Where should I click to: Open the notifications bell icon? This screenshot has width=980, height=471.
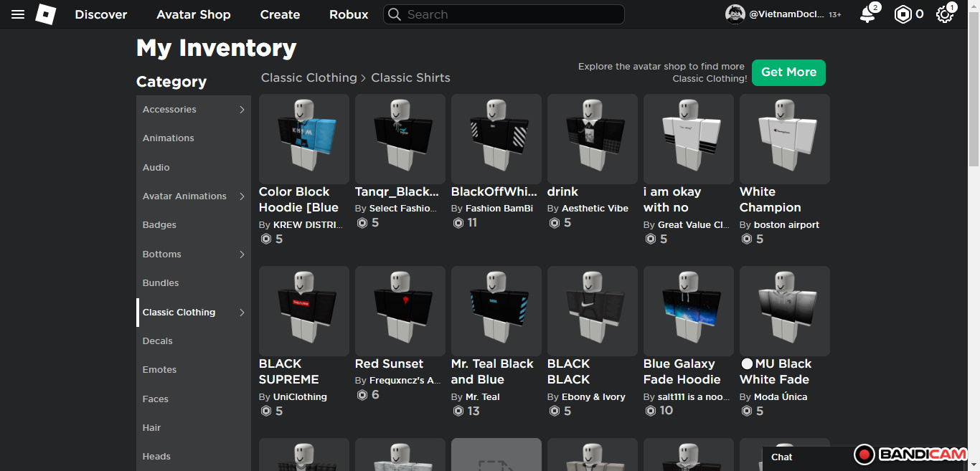867,14
